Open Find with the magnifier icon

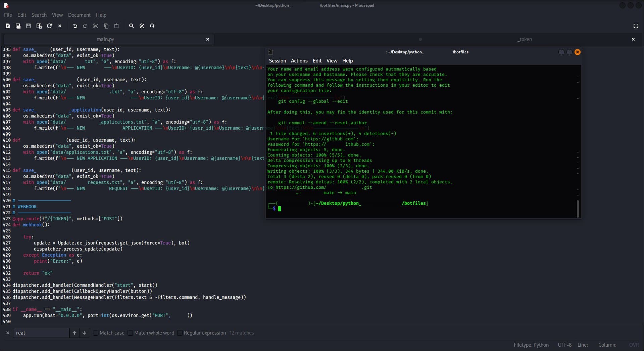pos(132,26)
